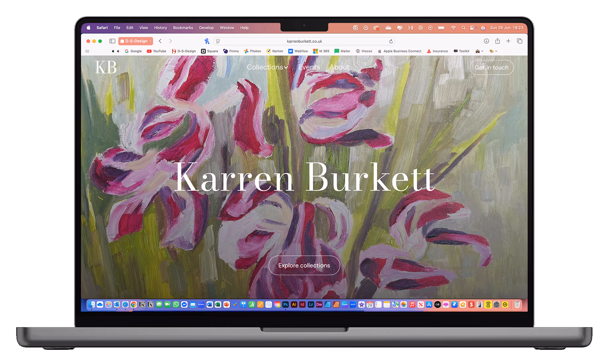Expand the Collections menu on the website

click(267, 67)
